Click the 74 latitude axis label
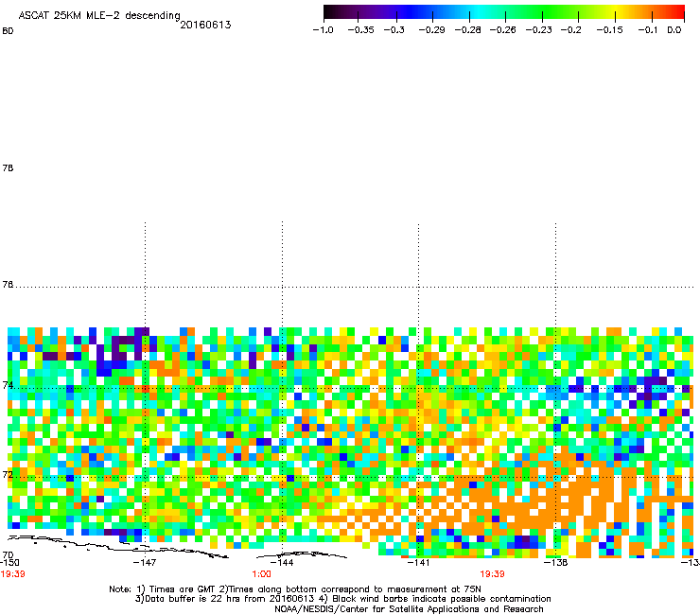The width and height of the screenshot is (700, 615). [8, 385]
